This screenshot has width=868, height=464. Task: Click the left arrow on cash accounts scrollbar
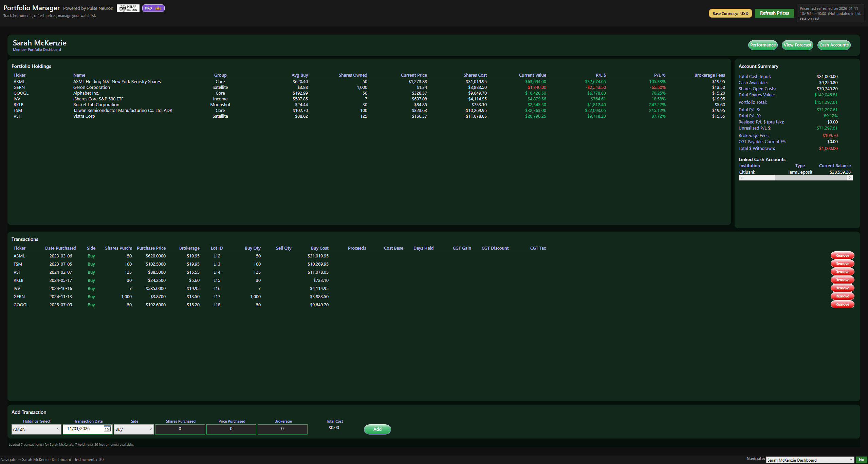click(741, 177)
